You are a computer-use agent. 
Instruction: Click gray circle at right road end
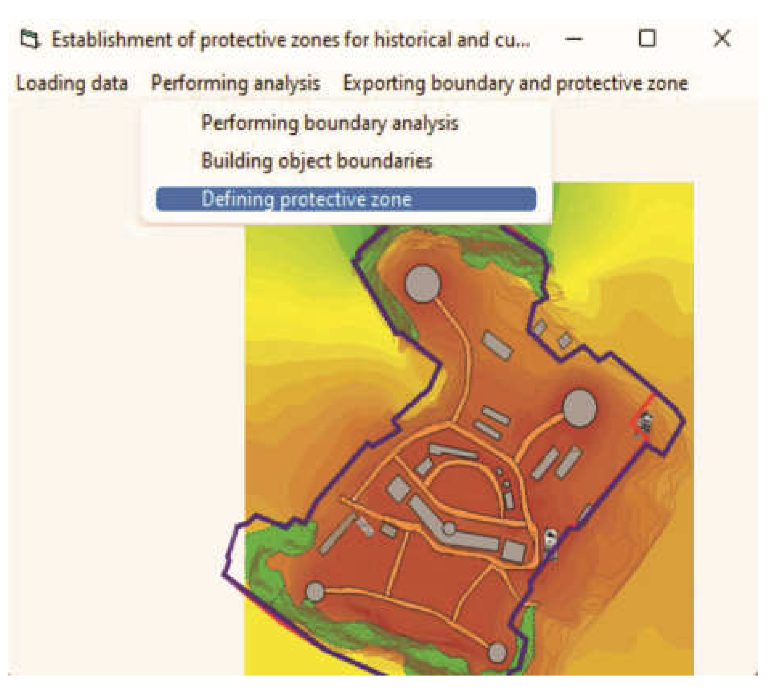point(579,408)
